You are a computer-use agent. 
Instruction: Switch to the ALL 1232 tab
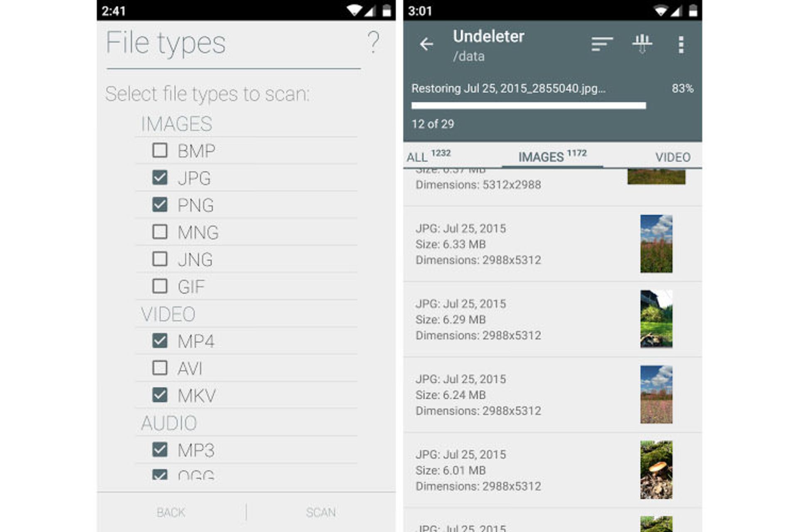[x=429, y=156]
